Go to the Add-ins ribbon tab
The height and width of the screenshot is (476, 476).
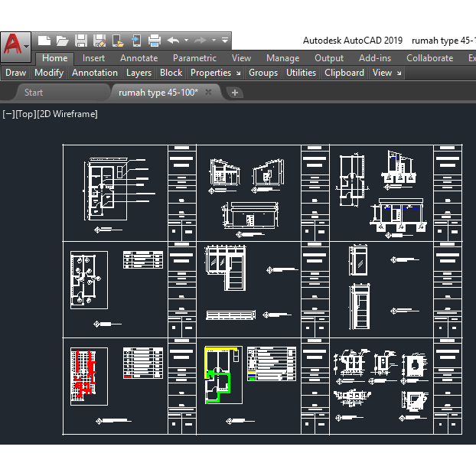pos(375,58)
